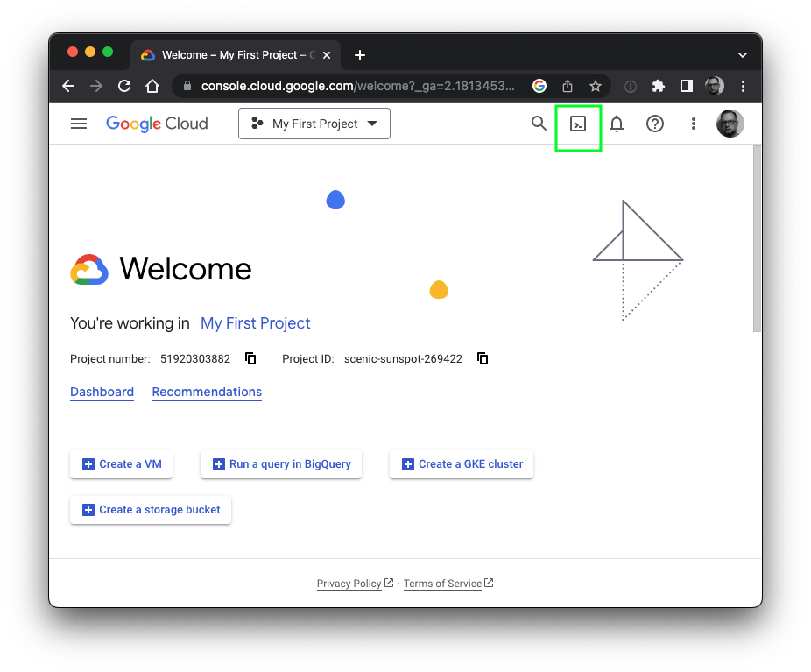Open the search icon in Cloud Console
Viewport: 811px width, 672px height.
point(539,124)
